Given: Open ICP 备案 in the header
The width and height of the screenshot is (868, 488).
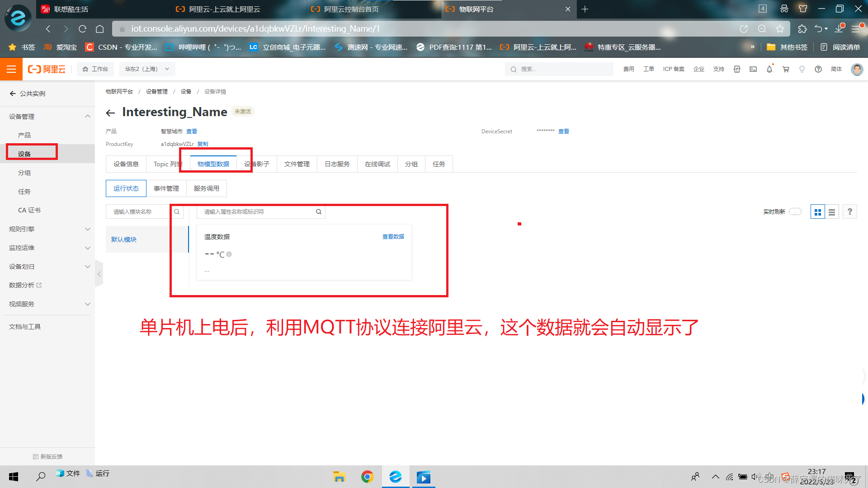Looking at the screenshot, I should point(674,69).
